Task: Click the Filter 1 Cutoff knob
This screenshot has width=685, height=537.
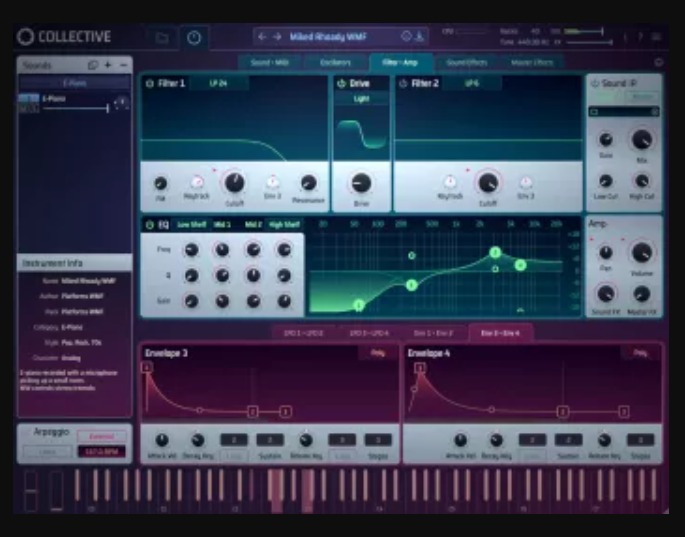Action: click(x=234, y=183)
